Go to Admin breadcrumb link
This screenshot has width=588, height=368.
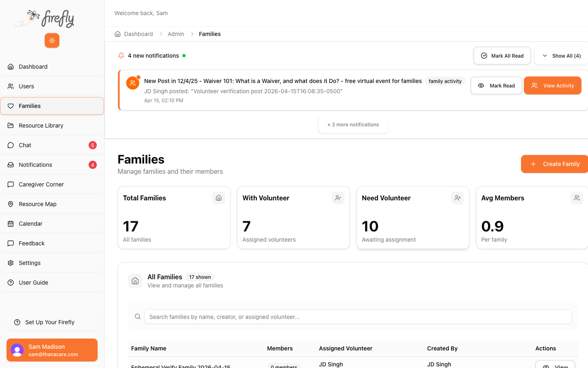[176, 34]
